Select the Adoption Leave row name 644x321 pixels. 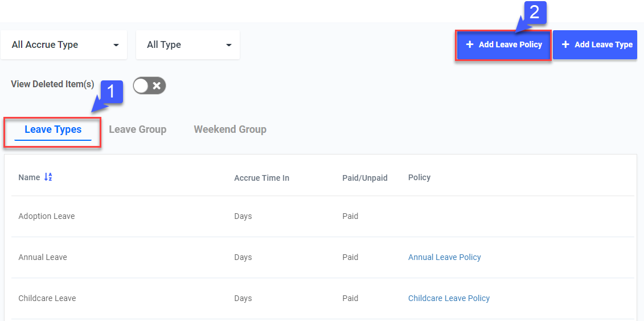point(47,216)
